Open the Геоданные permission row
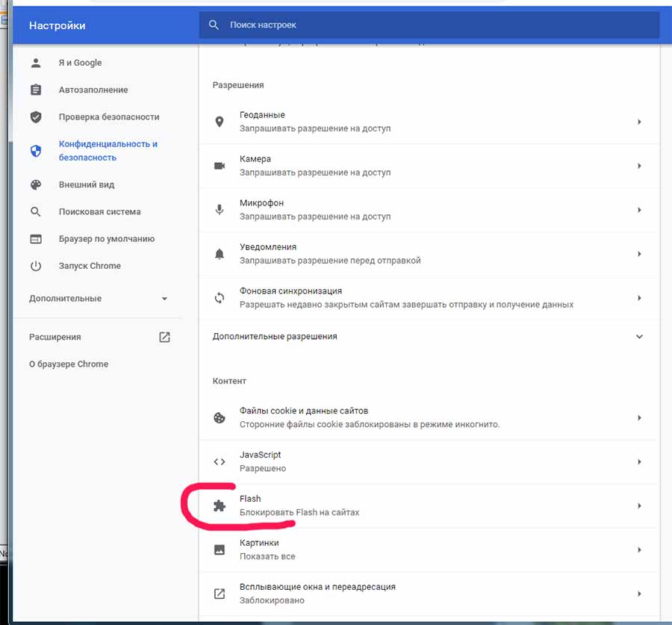Screen dimensions: 672x625 click(429, 122)
